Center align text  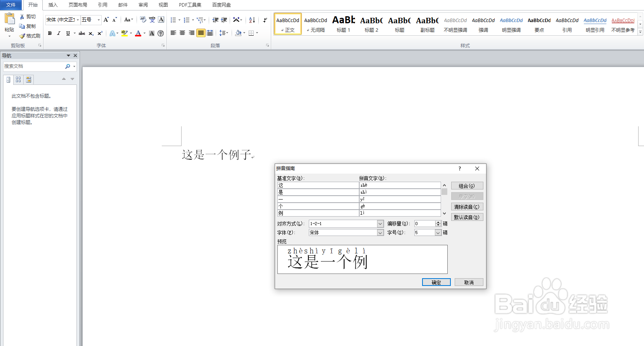click(x=182, y=33)
